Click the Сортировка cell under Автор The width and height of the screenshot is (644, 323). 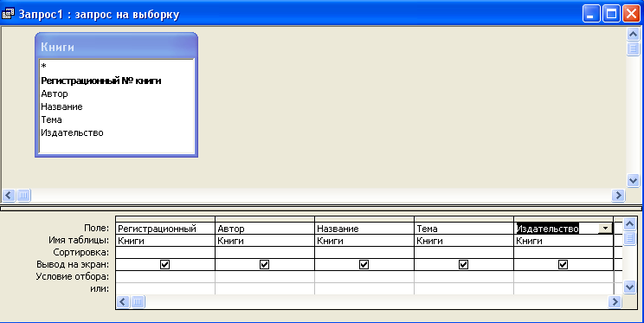[265, 252]
